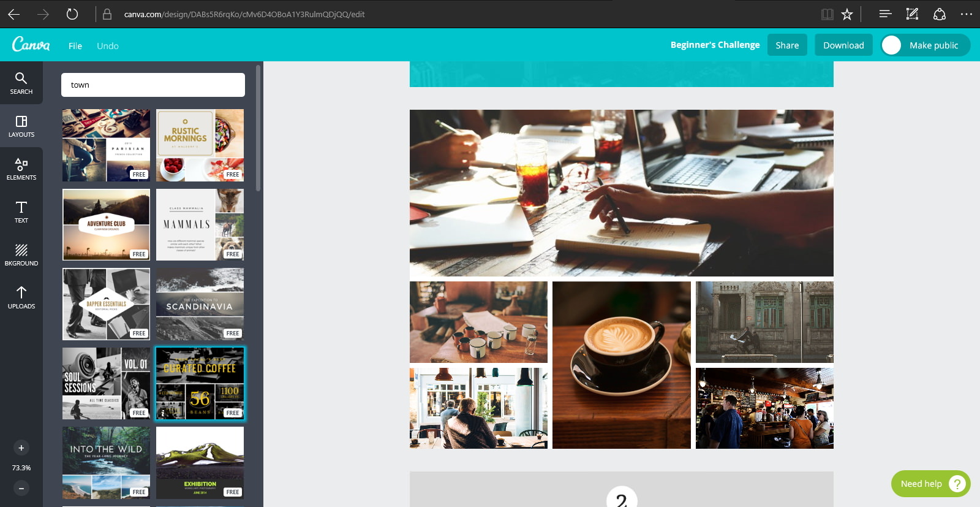Click the crowded bar photo

764,408
